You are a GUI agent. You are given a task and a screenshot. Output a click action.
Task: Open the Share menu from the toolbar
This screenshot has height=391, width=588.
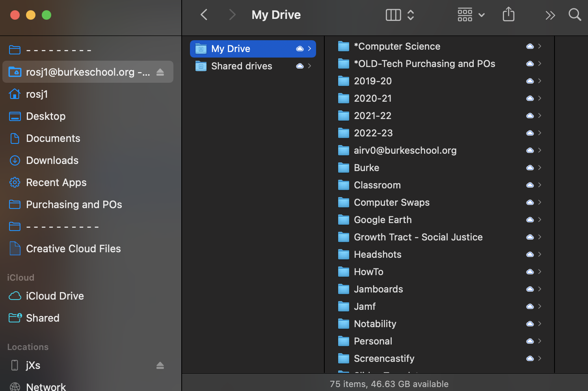(x=508, y=15)
